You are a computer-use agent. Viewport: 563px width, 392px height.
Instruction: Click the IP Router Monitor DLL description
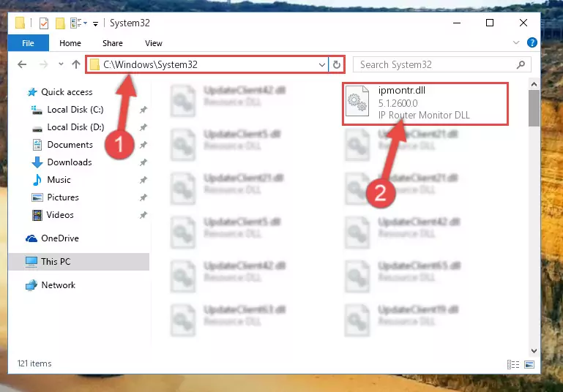tap(424, 115)
